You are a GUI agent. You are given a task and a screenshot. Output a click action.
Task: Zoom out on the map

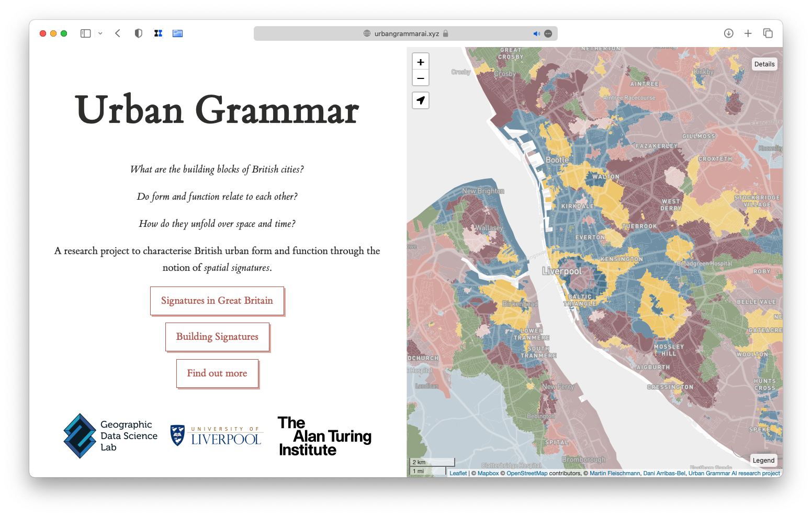[421, 78]
